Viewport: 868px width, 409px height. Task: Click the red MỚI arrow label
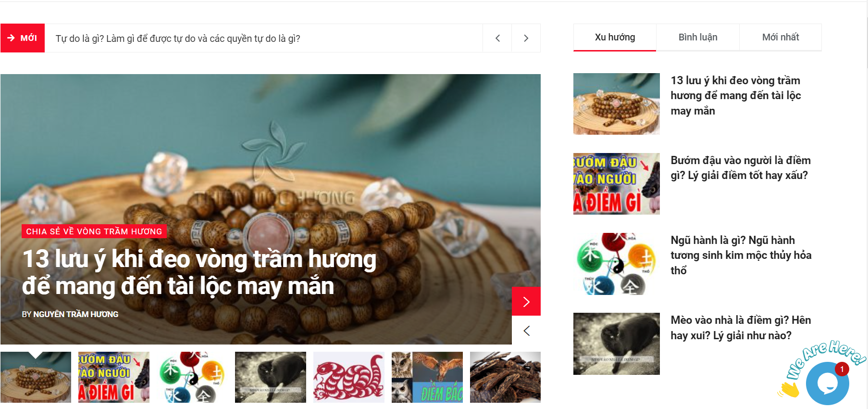[23, 38]
